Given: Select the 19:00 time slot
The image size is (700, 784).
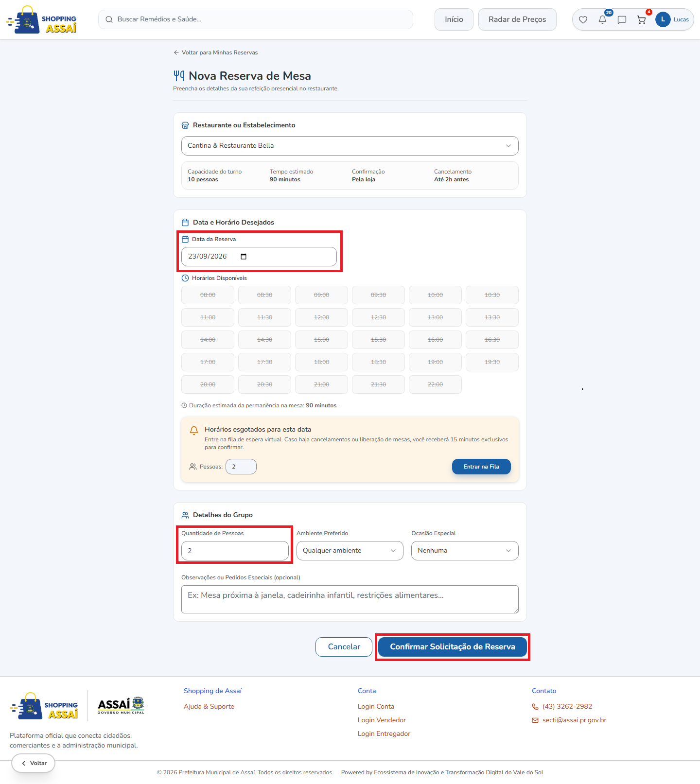Looking at the screenshot, I should click(435, 362).
